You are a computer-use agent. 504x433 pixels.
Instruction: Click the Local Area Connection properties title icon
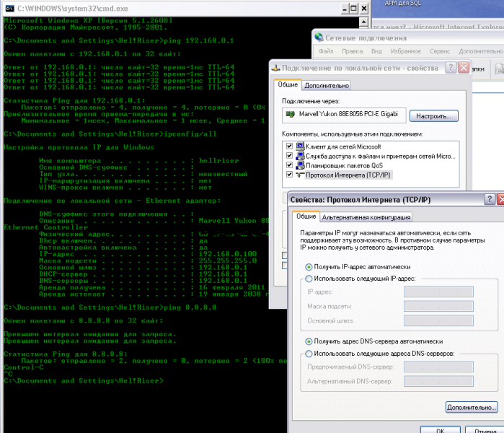click(275, 68)
